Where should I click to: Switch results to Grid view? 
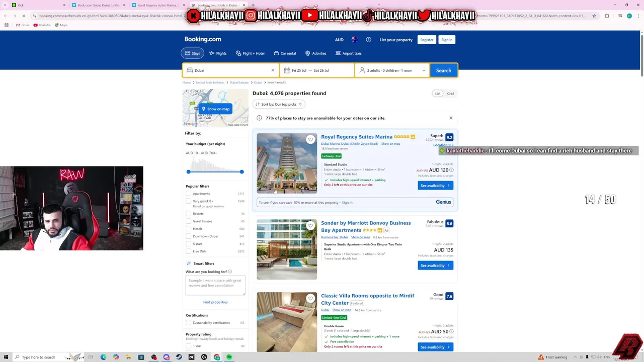[450, 94]
